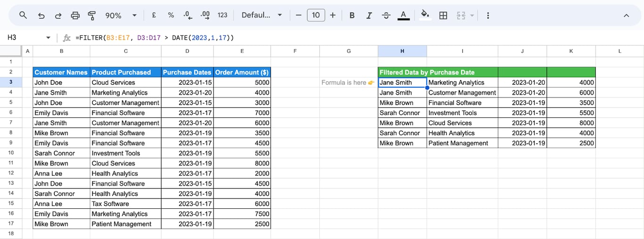
Task: Select the Purchase Dates header cell
Action: point(187,72)
